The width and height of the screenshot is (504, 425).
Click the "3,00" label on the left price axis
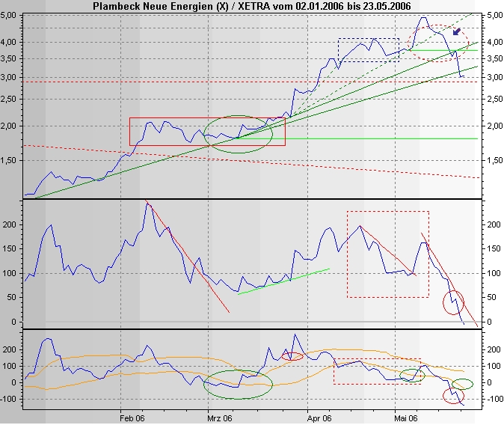pos(9,77)
